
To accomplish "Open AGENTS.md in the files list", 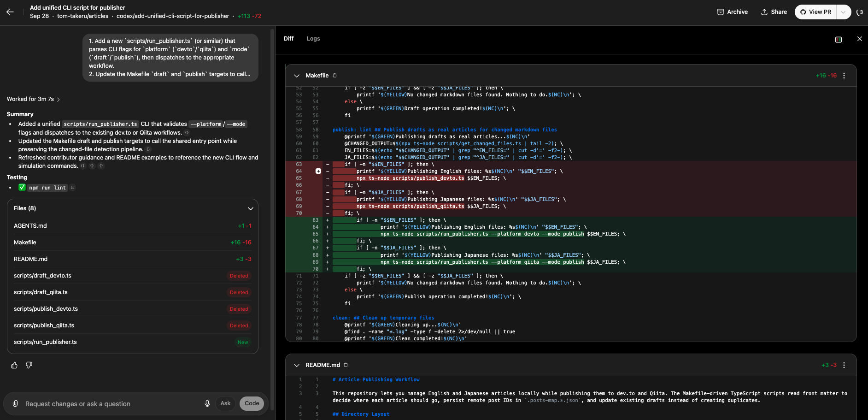I will (133, 226).
